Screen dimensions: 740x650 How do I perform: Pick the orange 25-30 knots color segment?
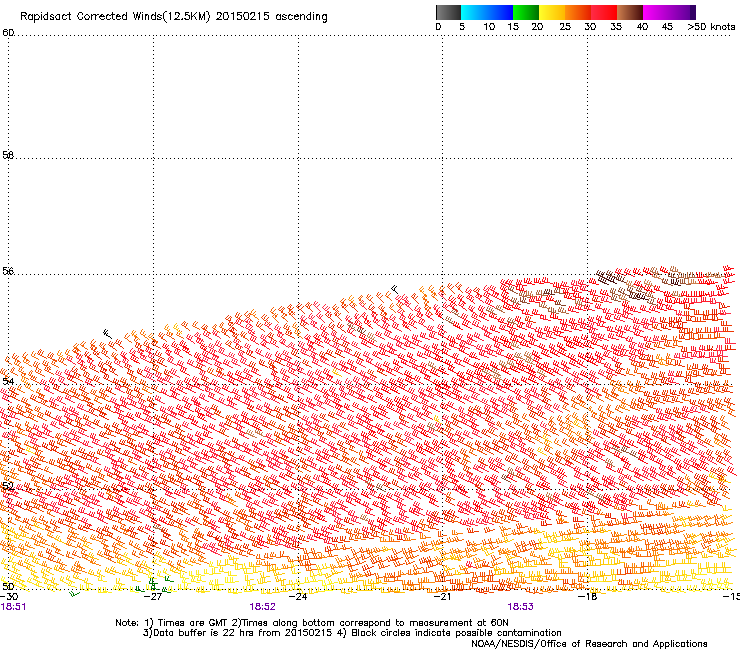tap(578, 12)
